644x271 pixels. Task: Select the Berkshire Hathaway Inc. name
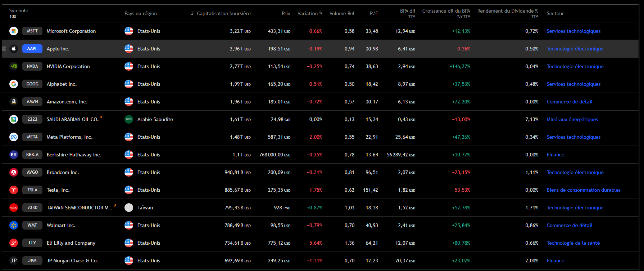pos(74,155)
